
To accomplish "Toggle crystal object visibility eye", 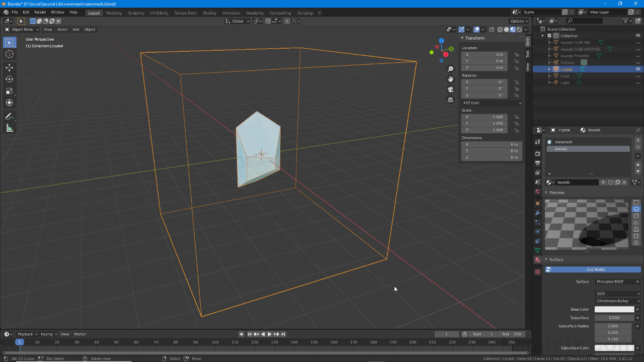I will pos(638,69).
